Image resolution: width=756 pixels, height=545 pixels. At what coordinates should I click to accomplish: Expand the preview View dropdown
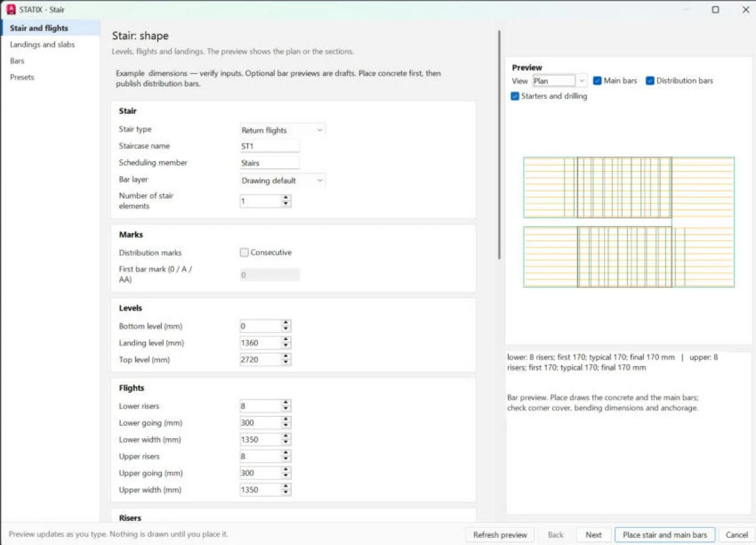559,81
